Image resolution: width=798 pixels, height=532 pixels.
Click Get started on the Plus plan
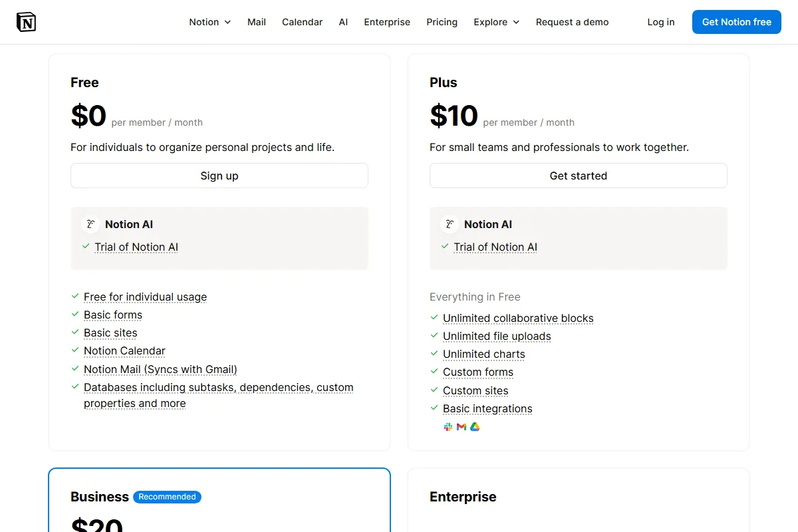pyautogui.click(x=578, y=176)
